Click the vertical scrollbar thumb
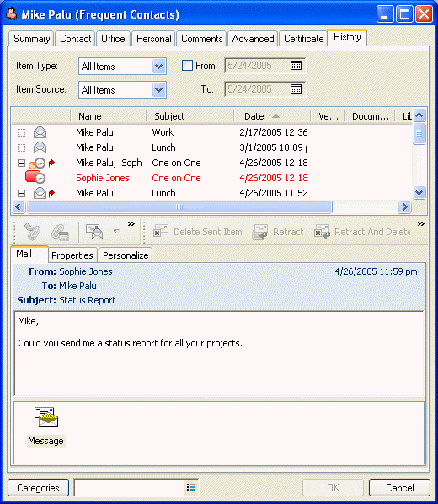 [419, 133]
